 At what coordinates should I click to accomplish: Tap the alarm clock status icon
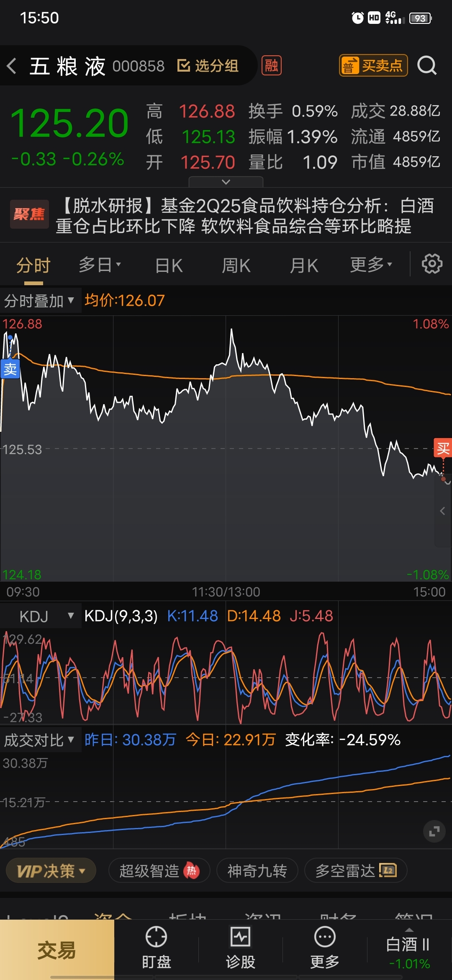(x=358, y=18)
